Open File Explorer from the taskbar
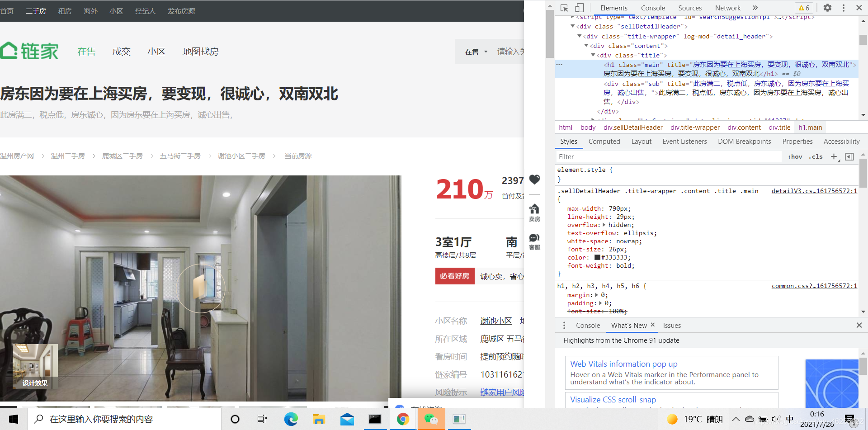This screenshot has width=868, height=430. point(319,419)
